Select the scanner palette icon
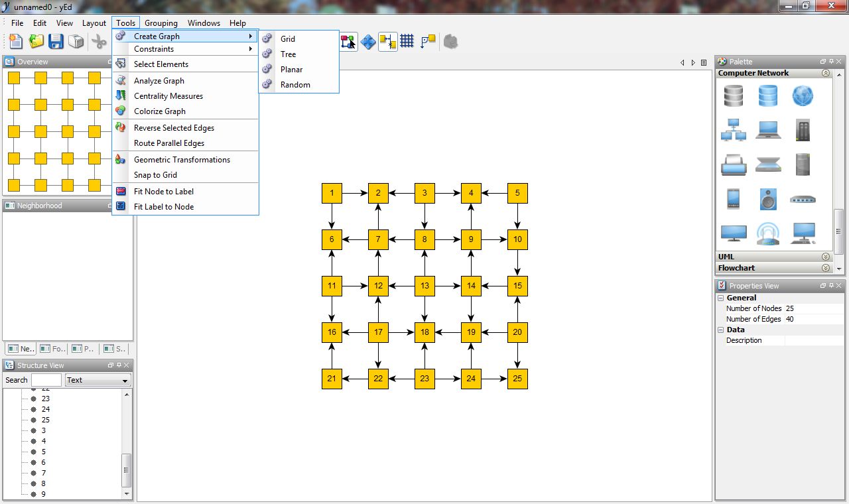 point(768,164)
